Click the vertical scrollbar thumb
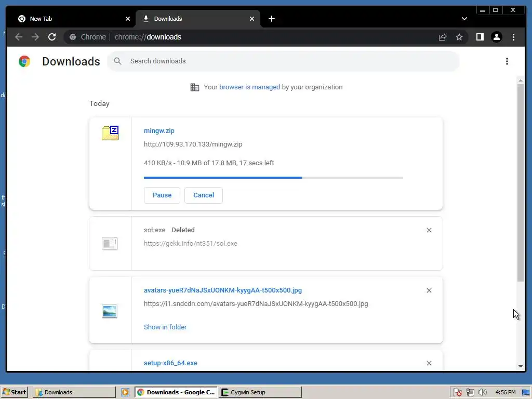This screenshot has height=399, width=532. pos(521,182)
